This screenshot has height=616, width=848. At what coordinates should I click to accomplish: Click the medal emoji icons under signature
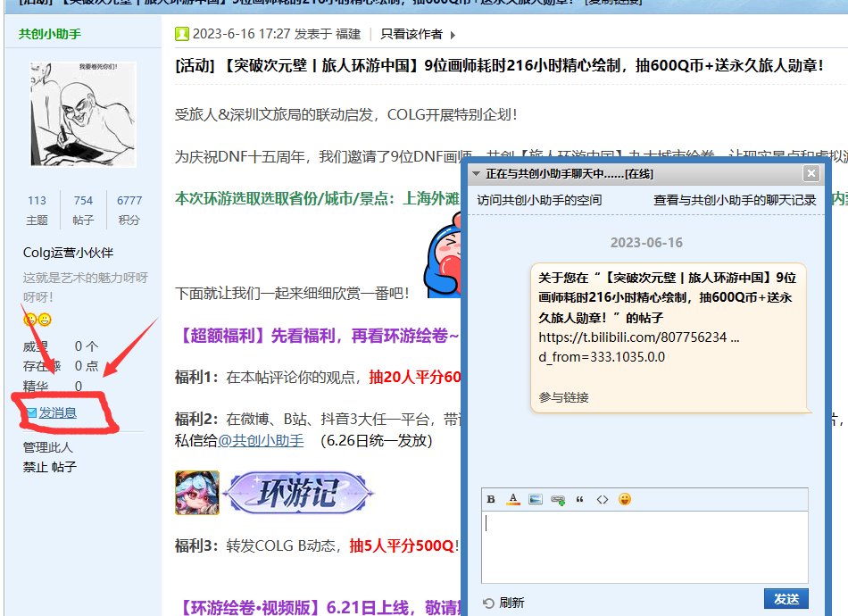(x=37, y=320)
